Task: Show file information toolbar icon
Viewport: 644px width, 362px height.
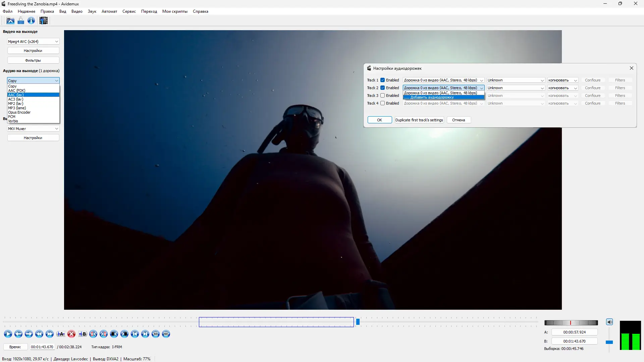Action: (31, 21)
